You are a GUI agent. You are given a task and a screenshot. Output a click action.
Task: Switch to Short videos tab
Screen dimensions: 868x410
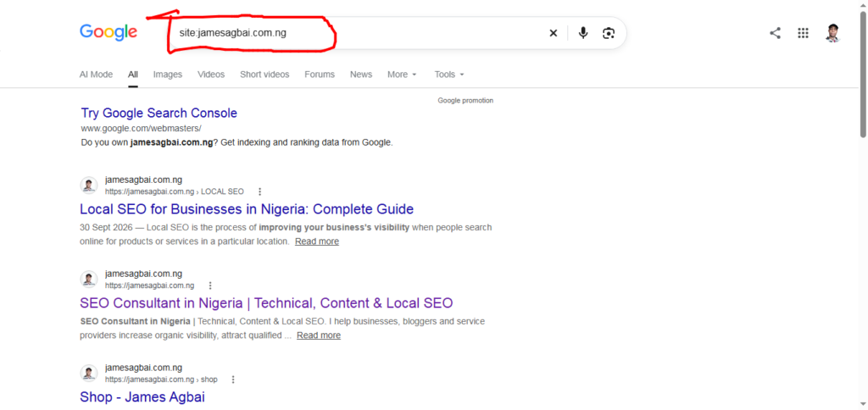(x=264, y=75)
